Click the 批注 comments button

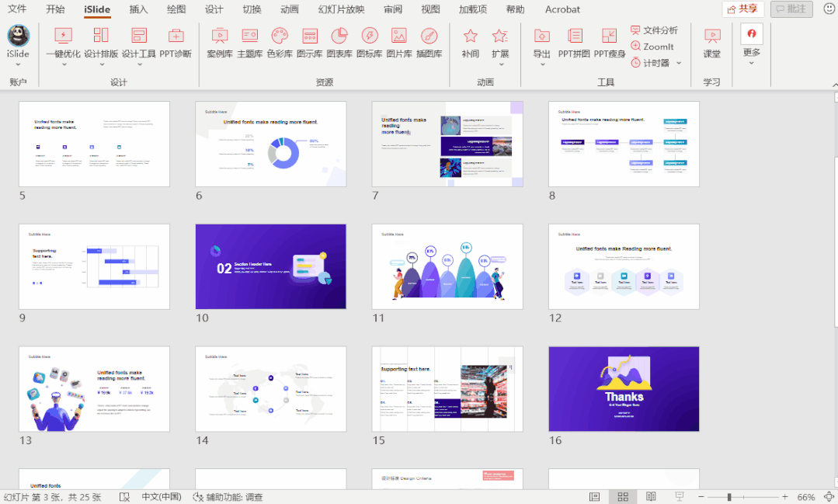click(x=791, y=9)
